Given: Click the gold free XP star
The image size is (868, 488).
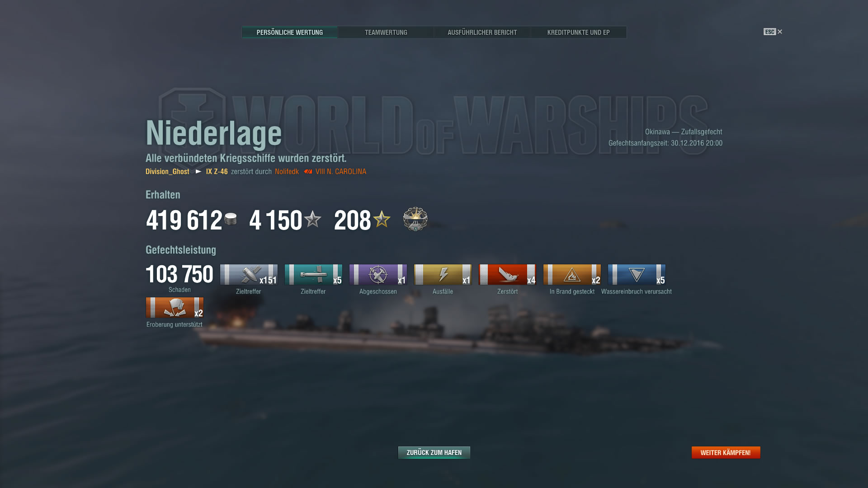Looking at the screenshot, I should click(382, 219).
